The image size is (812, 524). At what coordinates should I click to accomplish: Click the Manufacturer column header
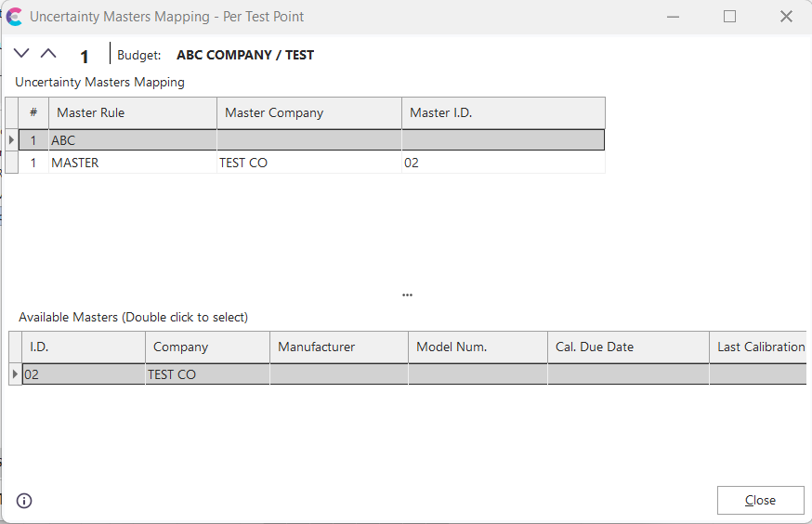click(338, 347)
